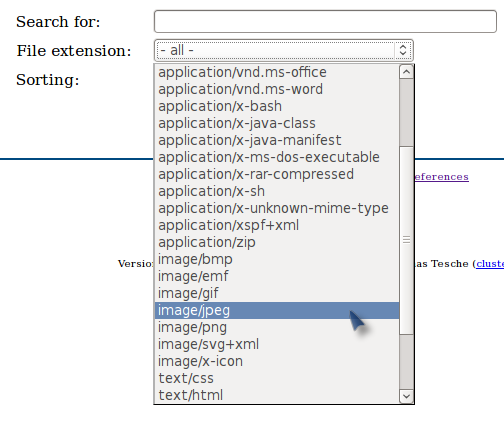Click scrollbar up arrow in dropdown list

(406, 72)
